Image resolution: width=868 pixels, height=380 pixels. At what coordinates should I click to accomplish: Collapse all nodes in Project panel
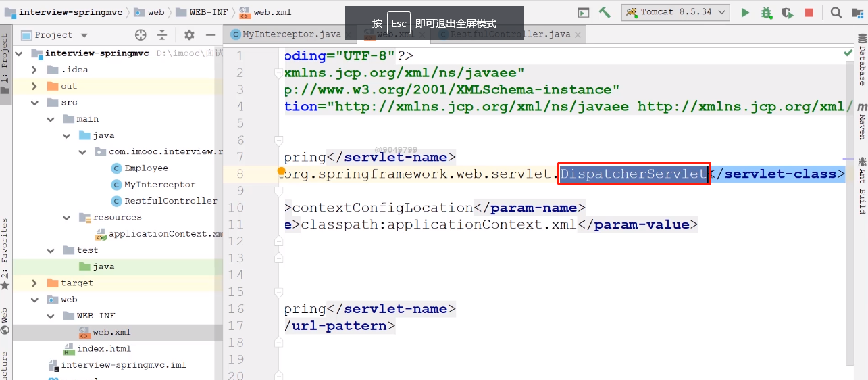162,35
